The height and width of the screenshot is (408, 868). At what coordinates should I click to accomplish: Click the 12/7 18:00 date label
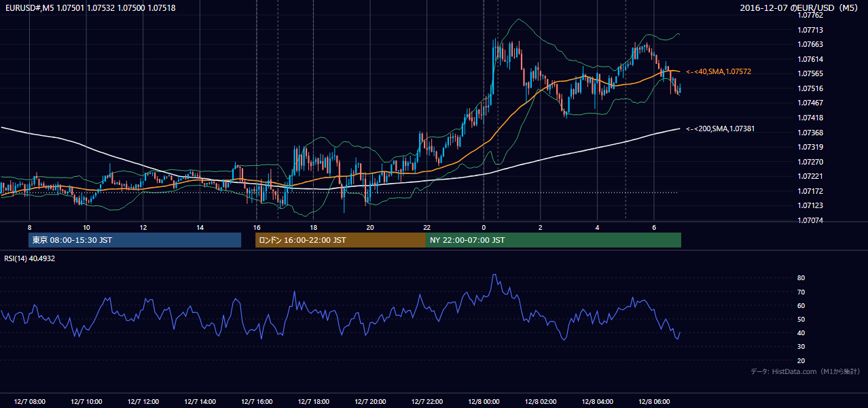[x=313, y=401]
